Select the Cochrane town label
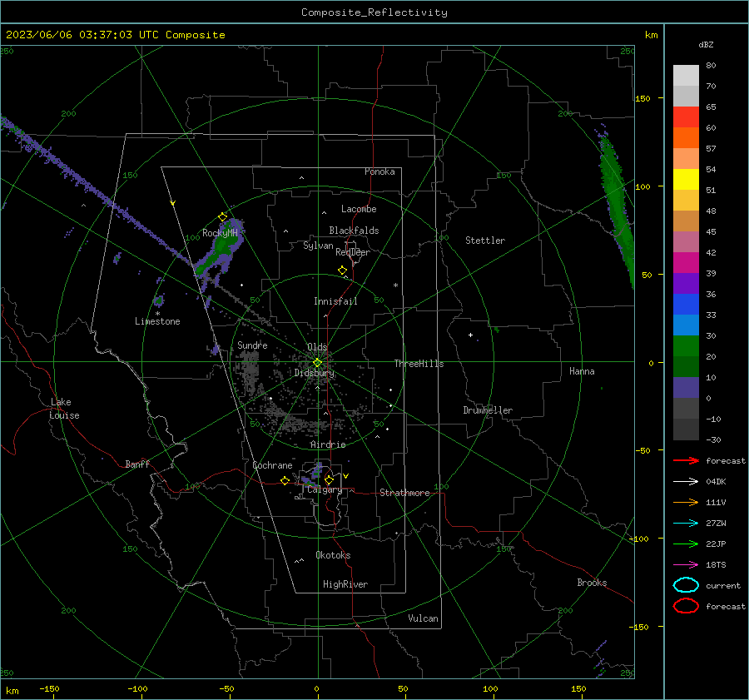 click(x=272, y=465)
